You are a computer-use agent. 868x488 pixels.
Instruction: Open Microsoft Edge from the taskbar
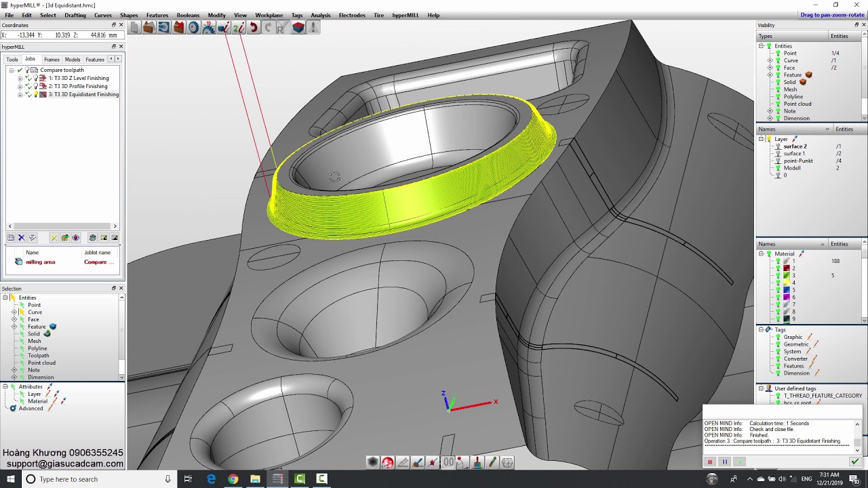212,479
